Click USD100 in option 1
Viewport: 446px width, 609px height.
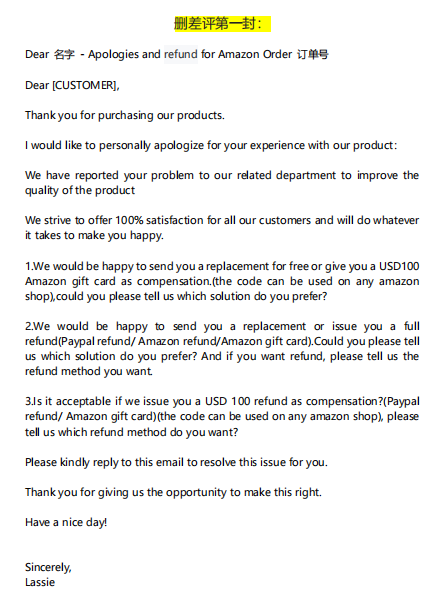399,266
